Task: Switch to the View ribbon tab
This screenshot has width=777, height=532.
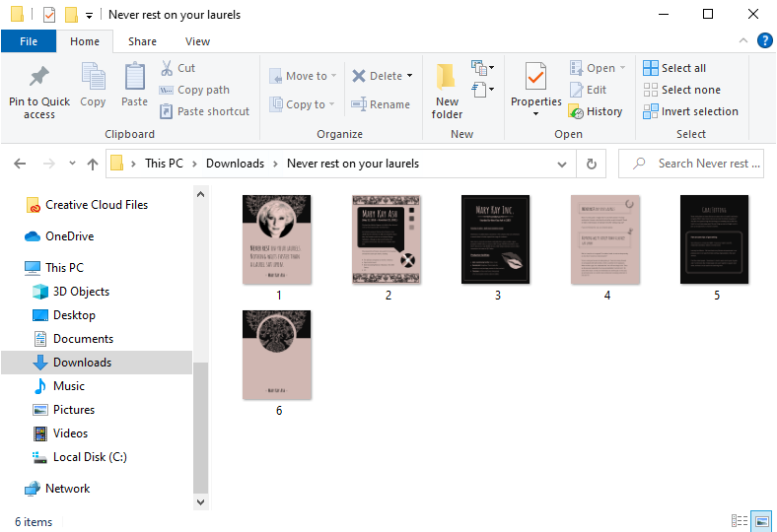Action: [x=197, y=41]
